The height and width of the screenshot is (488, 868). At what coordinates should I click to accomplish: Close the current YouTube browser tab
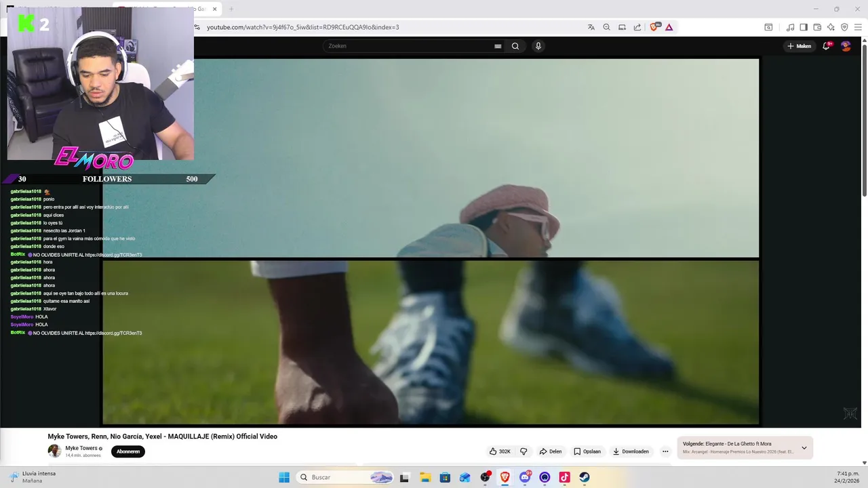coord(215,9)
